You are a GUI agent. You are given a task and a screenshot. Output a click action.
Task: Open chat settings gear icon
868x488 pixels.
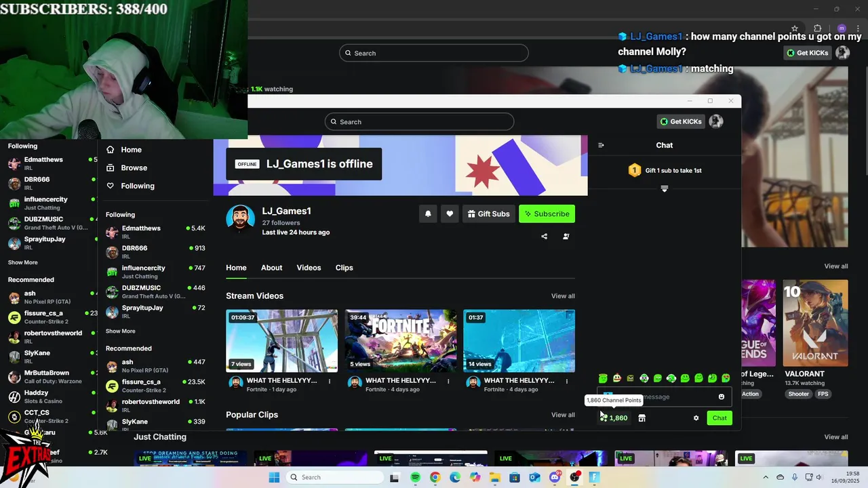click(x=696, y=418)
